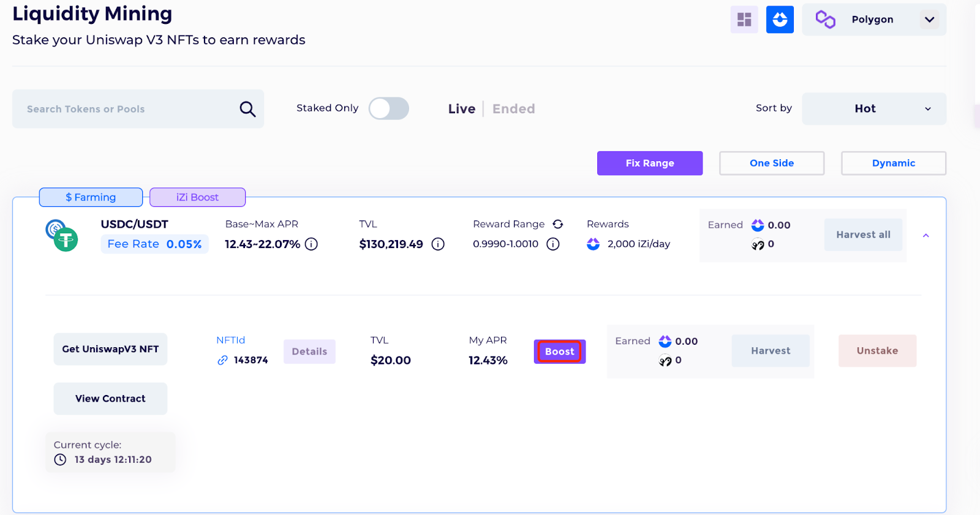980x515 pixels.
Task: Open the Reward Range info icon
Action: (x=553, y=244)
